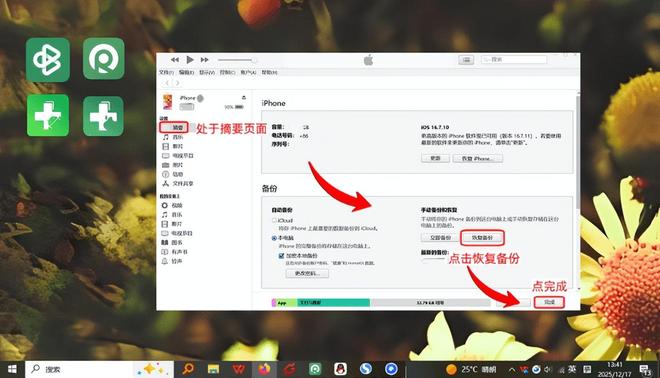Select film strip movies item under settings

173,146
